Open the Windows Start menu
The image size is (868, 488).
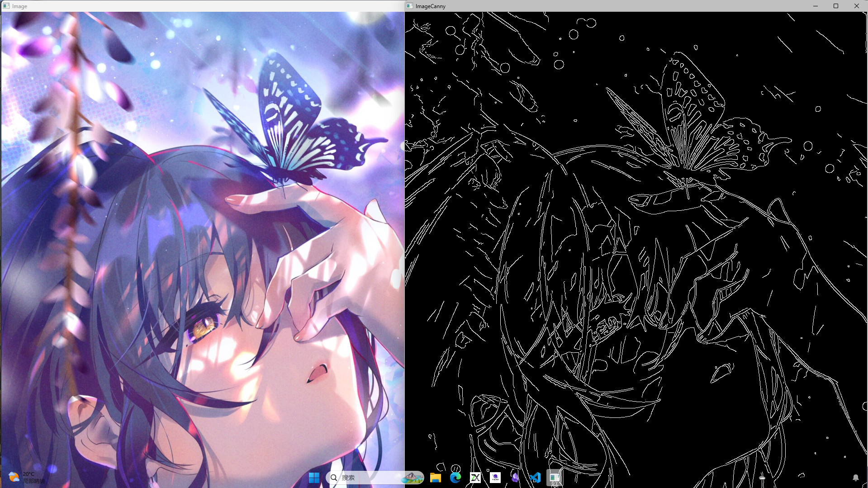click(314, 478)
